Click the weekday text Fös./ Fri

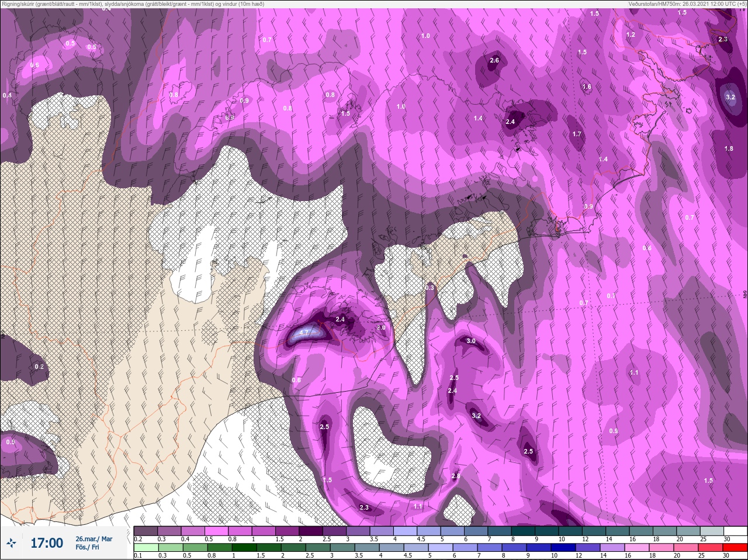87,547
